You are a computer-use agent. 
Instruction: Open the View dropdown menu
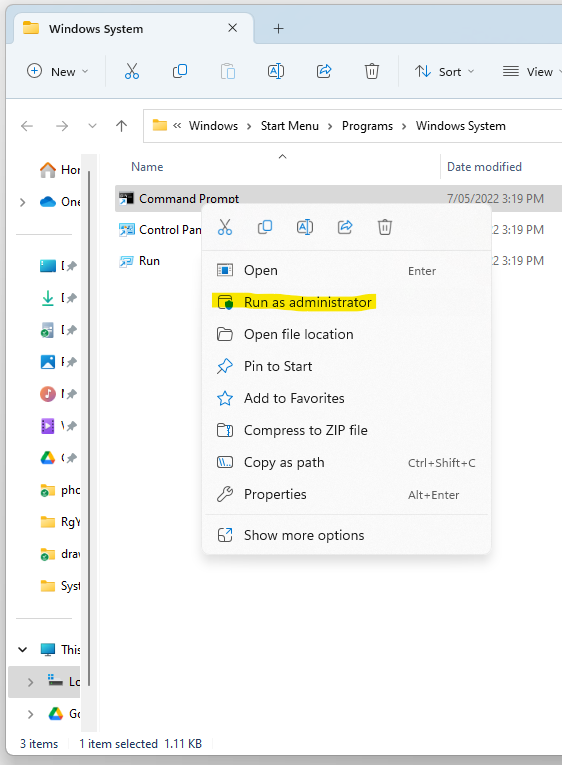tap(532, 71)
